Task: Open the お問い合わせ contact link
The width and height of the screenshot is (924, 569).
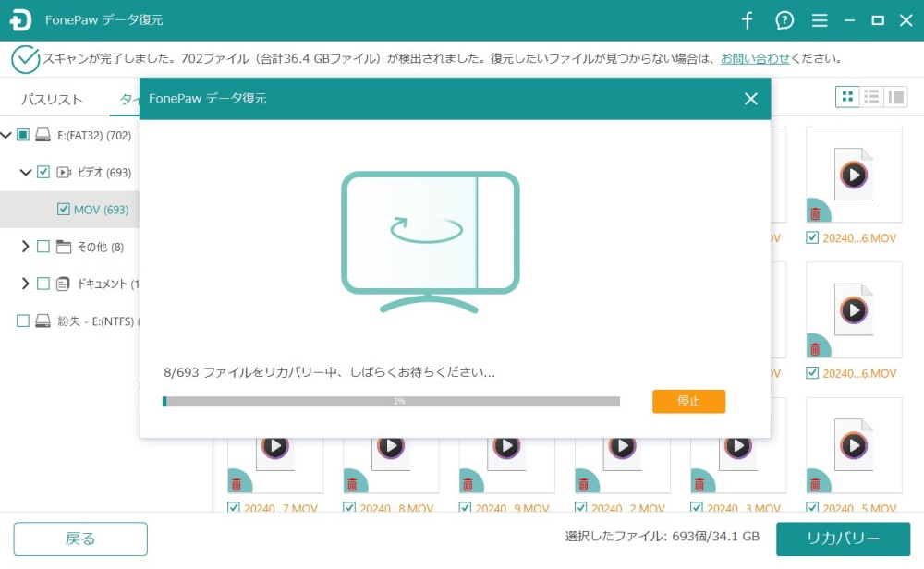Action: point(755,59)
